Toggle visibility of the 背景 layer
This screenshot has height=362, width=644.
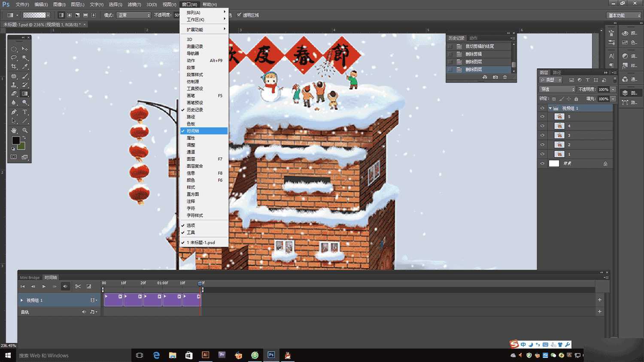pos(542,163)
